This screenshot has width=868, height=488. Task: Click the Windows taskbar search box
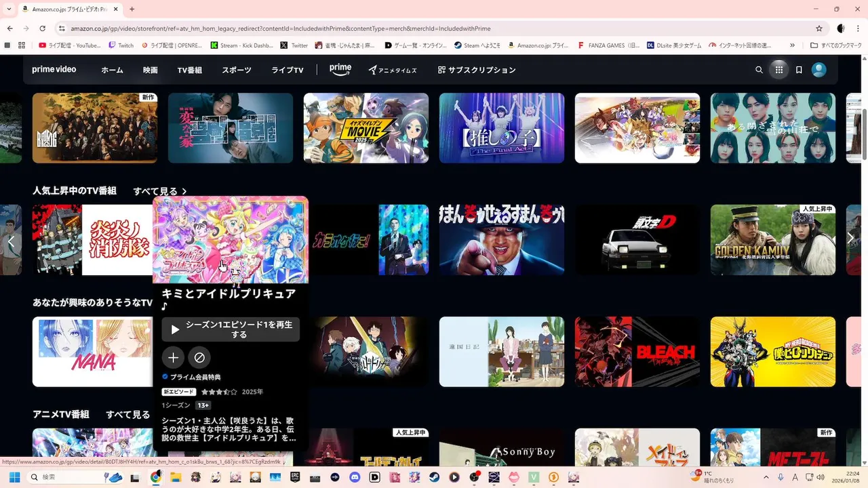pyautogui.click(x=75, y=477)
